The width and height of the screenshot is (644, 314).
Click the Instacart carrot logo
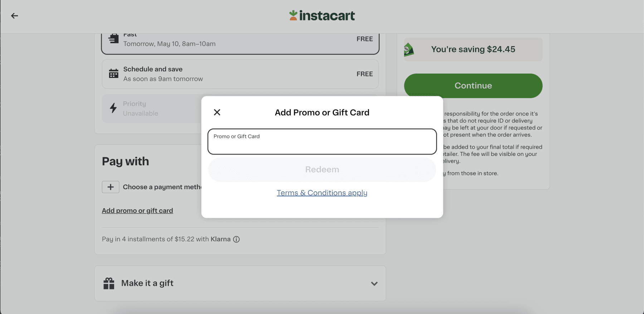(x=293, y=15)
